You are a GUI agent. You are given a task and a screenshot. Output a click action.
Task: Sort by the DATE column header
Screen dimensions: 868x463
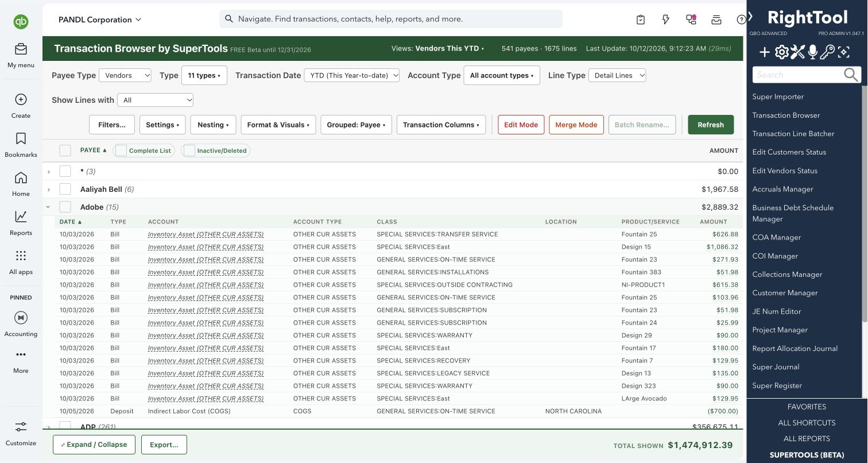pyautogui.click(x=71, y=222)
